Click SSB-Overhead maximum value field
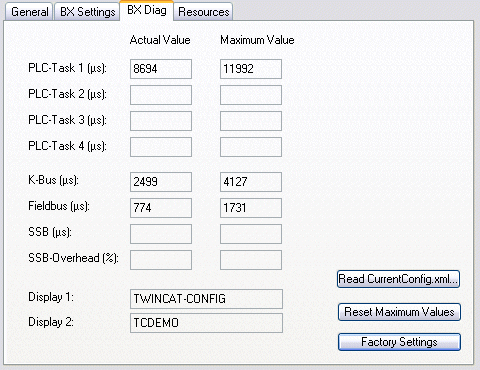This screenshot has height=370, width=480. pyautogui.click(x=251, y=260)
